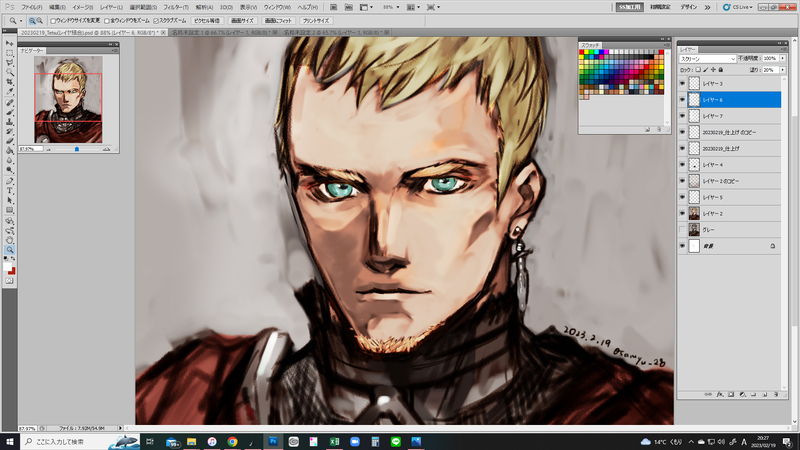Open the CS Live dropdown
The height and width of the screenshot is (450, 800).
[738, 7]
